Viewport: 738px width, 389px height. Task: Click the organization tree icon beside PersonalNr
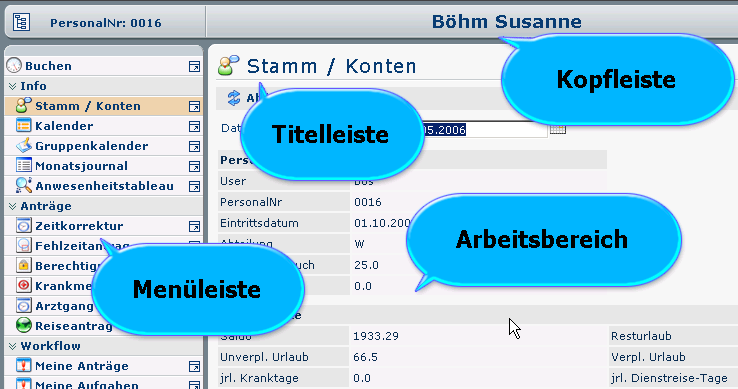[x=22, y=22]
